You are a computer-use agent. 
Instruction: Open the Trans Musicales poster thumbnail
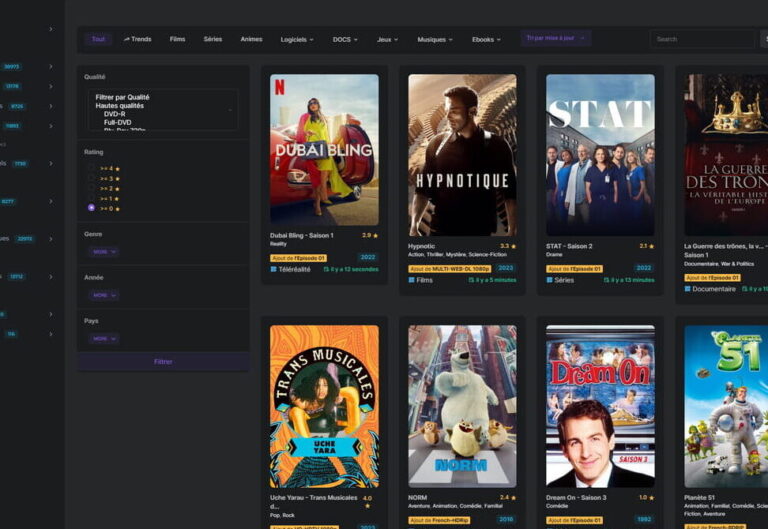324,407
